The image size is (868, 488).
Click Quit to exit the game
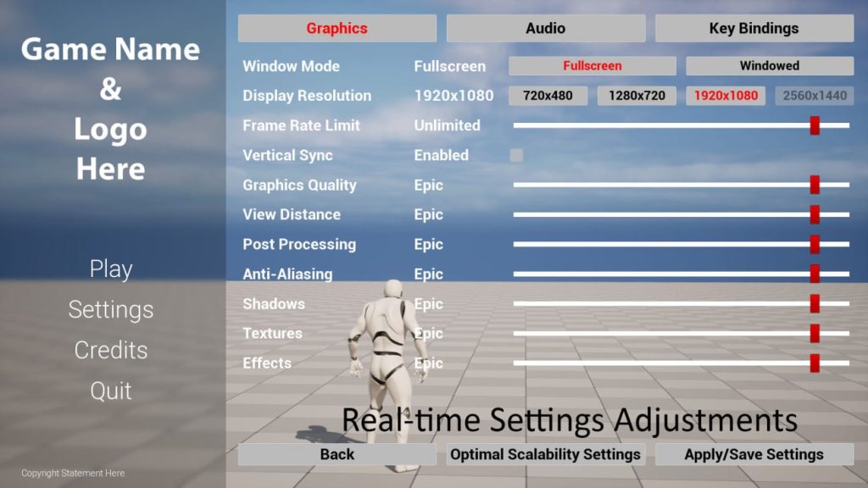pos(109,391)
